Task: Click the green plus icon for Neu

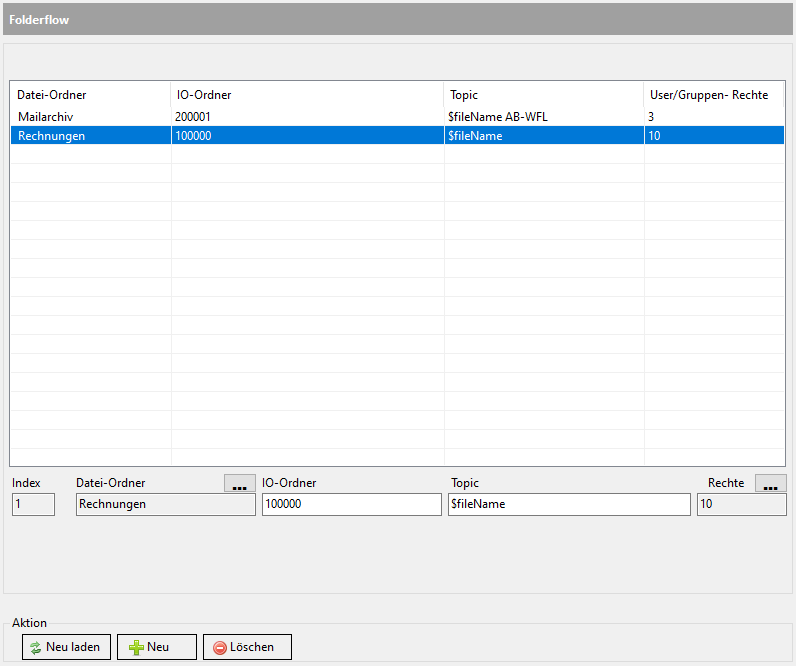Action: (x=136, y=647)
